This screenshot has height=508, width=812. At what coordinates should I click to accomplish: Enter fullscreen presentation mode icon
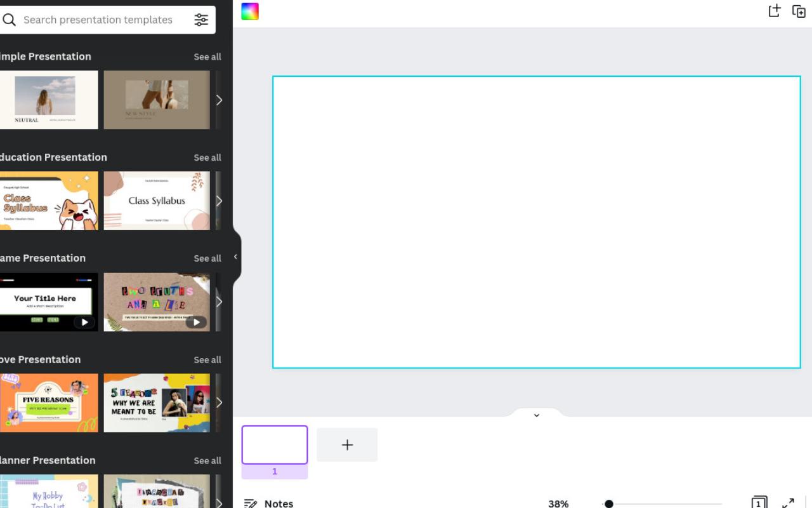pos(788,504)
